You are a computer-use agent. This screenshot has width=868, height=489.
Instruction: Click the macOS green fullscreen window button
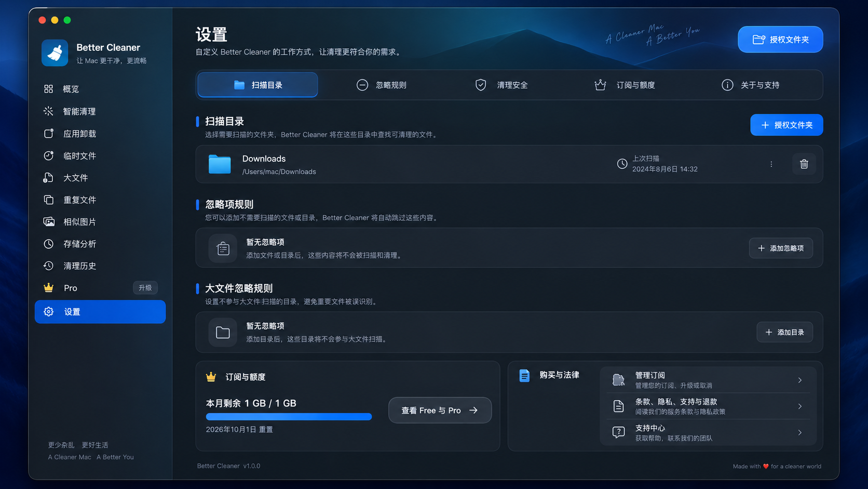(x=67, y=20)
